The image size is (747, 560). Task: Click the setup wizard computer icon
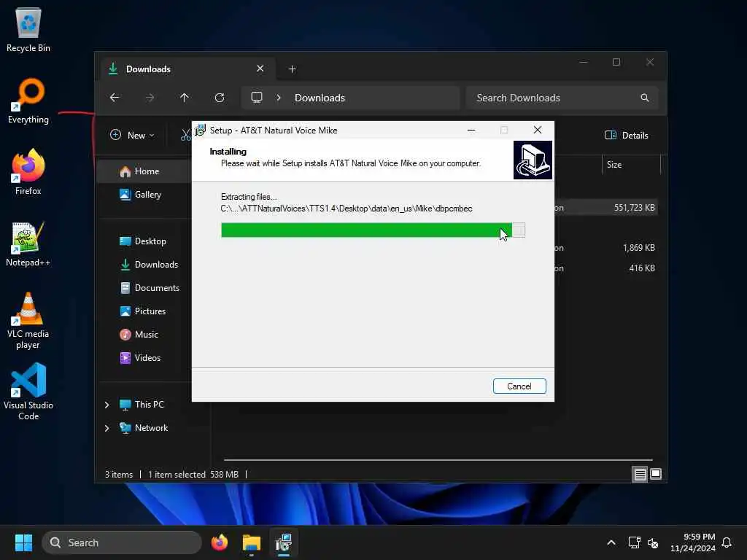(533, 160)
